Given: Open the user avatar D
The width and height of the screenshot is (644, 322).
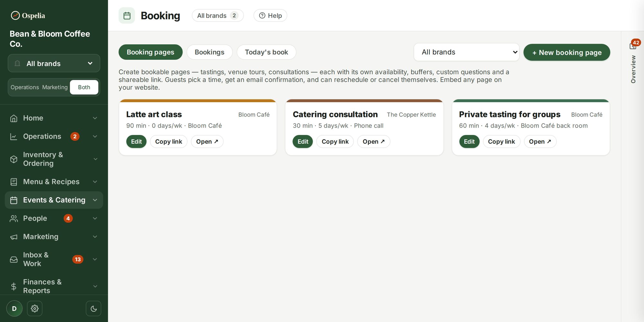Looking at the screenshot, I should pos(14,309).
